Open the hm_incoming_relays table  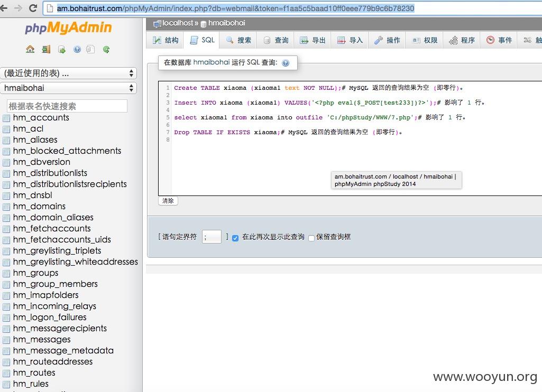pyautogui.click(x=54, y=306)
